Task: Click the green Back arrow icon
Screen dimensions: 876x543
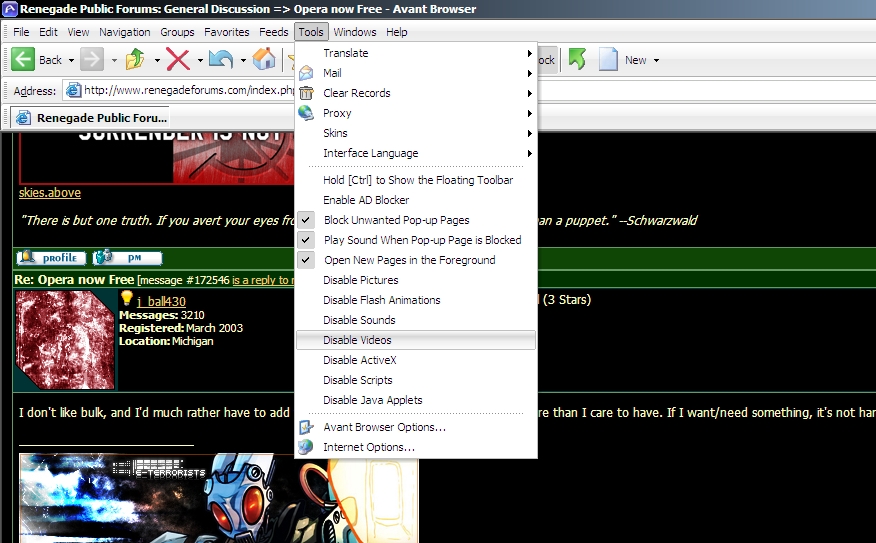Action: 23,60
